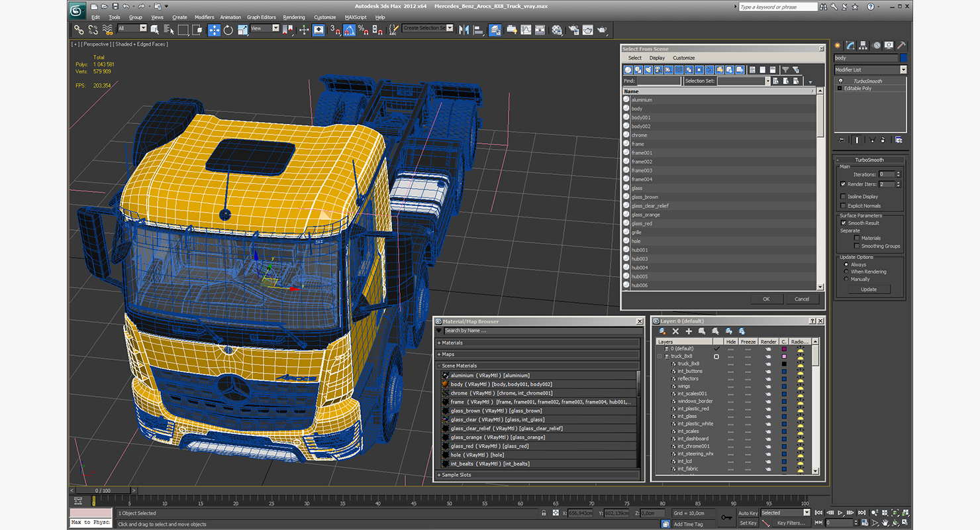The height and width of the screenshot is (530, 980).
Task: Open the Material Editor icon
Action: click(x=557, y=30)
